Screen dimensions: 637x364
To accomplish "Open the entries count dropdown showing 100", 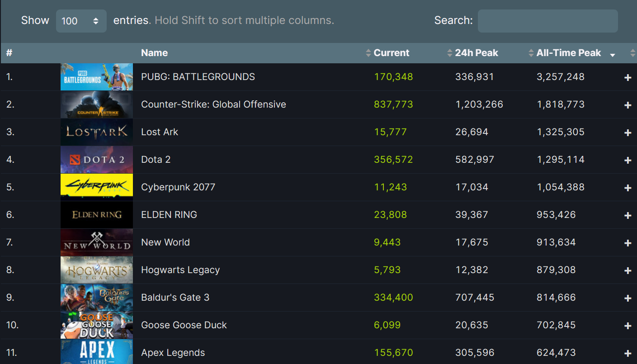I will (x=81, y=21).
